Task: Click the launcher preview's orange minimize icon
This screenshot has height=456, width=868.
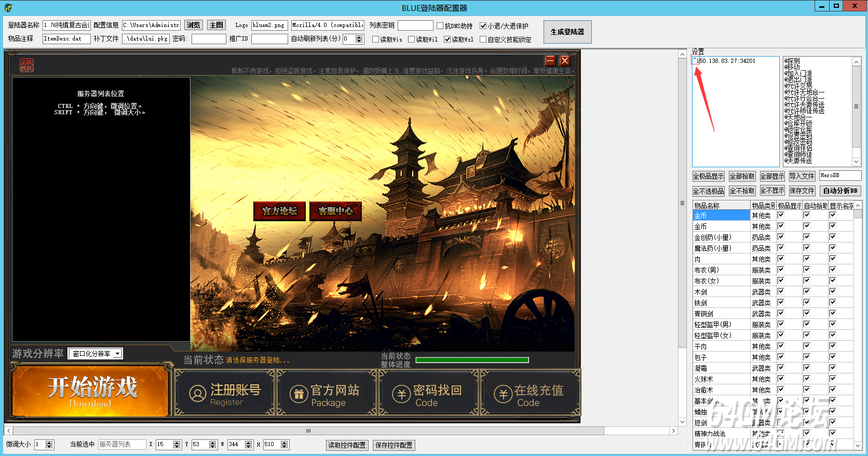Action: [x=550, y=61]
